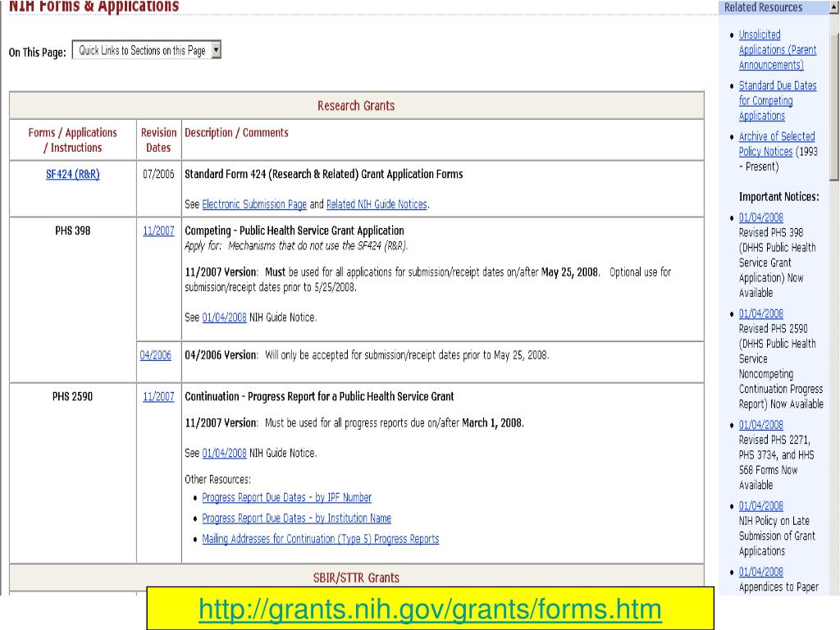Click 'Competing - Public Health Service Grant Application' text

click(x=294, y=231)
